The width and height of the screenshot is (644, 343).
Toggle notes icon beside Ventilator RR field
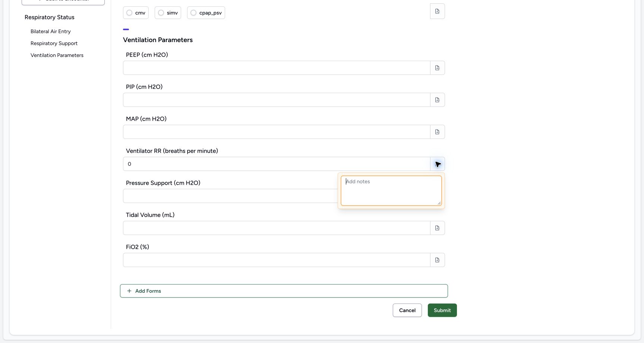pyautogui.click(x=438, y=164)
